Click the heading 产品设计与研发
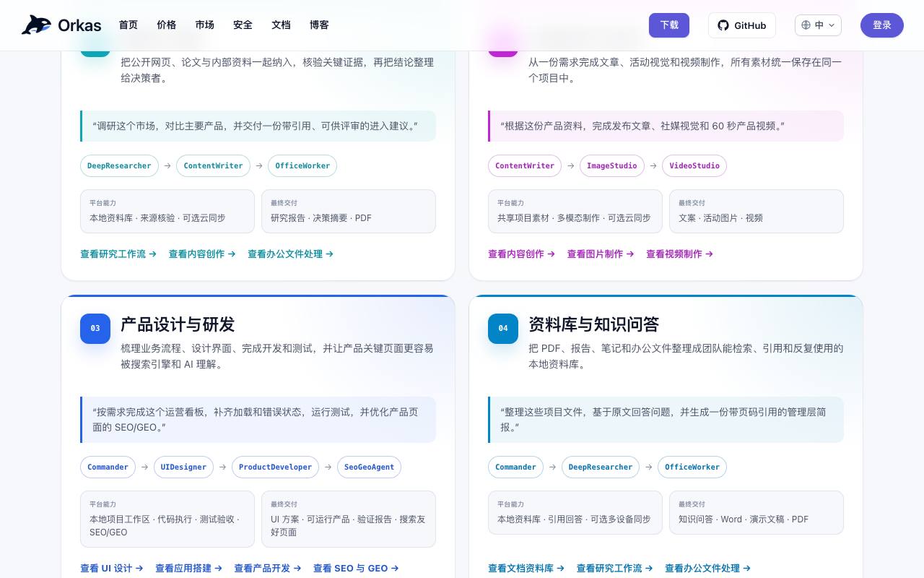The image size is (924, 578). point(178,324)
